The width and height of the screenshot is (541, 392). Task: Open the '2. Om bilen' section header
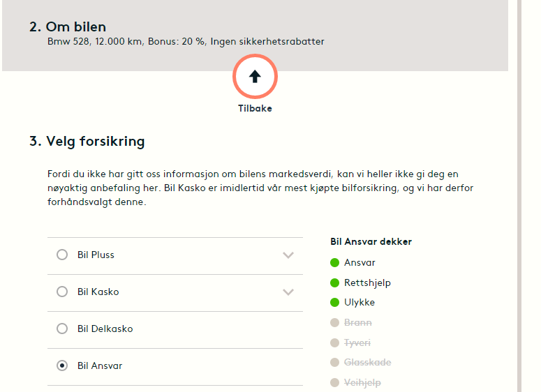(68, 27)
